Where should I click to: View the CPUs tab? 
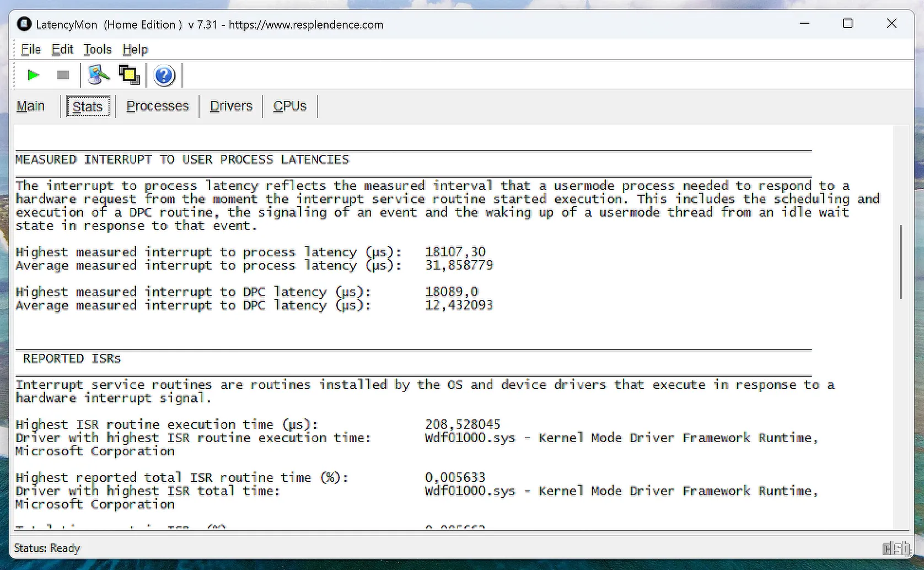pyautogui.click(x=290, y=106)
